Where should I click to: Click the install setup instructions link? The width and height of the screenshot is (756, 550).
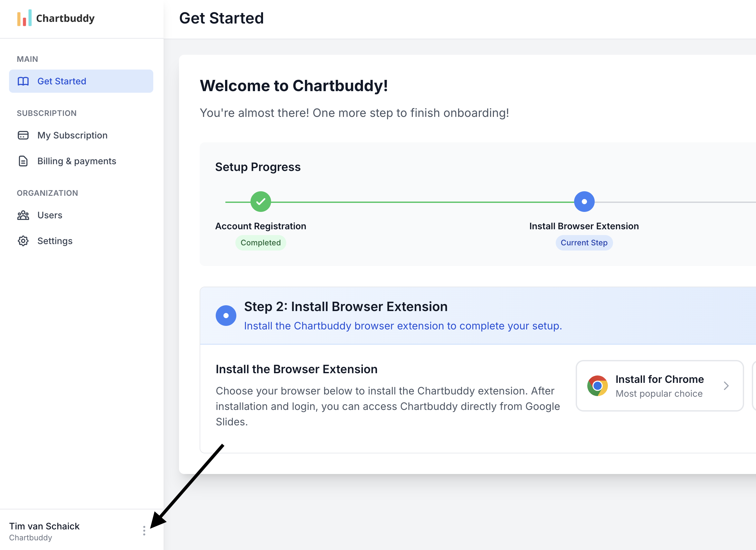[403, 326]
